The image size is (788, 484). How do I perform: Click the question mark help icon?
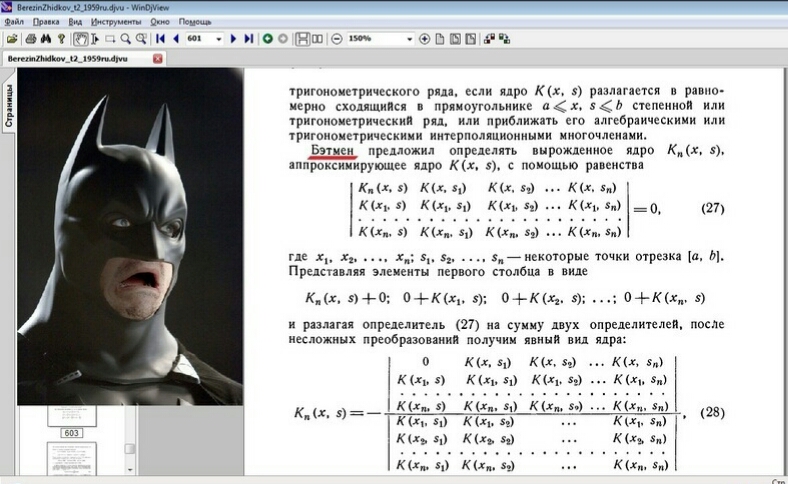pos(61,39)
